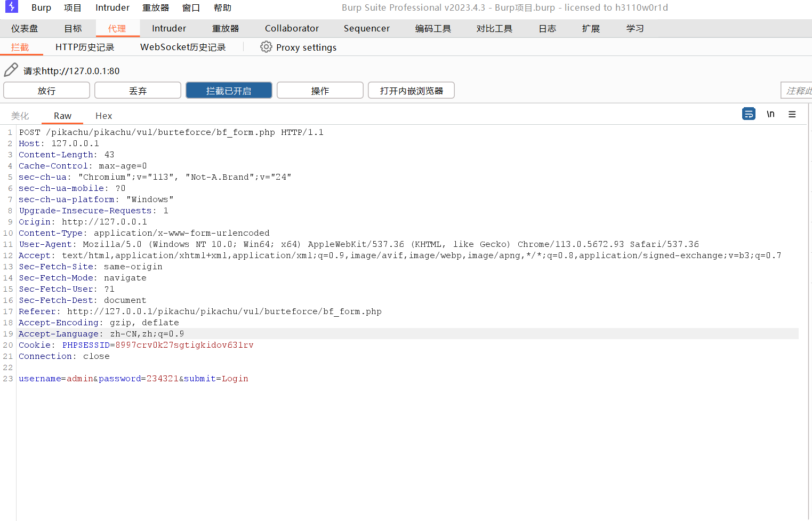Click the Origin: http://127.0.0.1 line
Image resolution: width=812 pixels, height=521 pixels.
click(x=83, y=222)
